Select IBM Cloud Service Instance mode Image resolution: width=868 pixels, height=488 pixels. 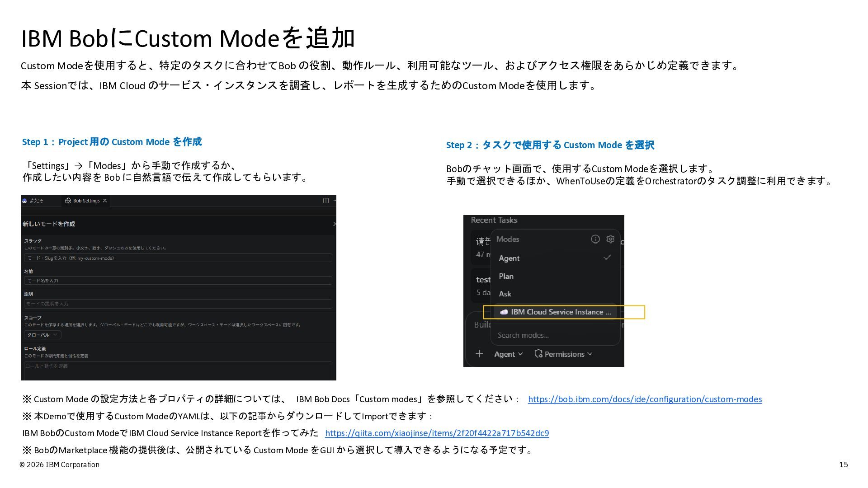[x=555, y=312]
